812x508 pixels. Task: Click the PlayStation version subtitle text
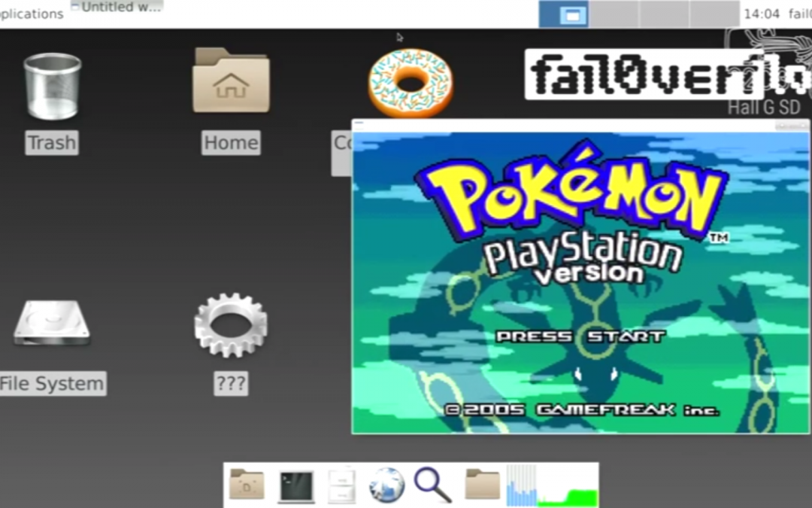583,258
